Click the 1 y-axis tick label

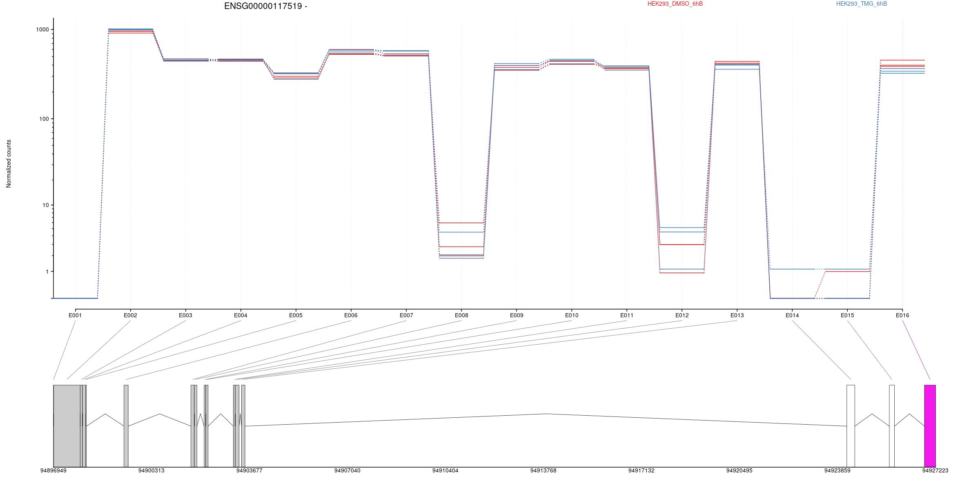point(47,272)
